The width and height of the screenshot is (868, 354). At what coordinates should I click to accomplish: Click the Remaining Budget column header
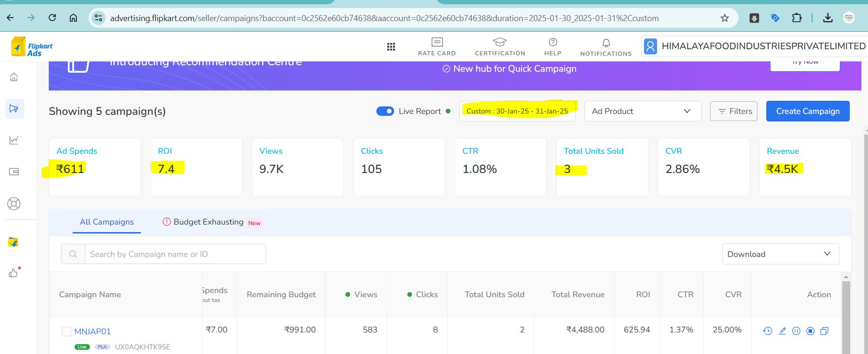coord(281,294)
